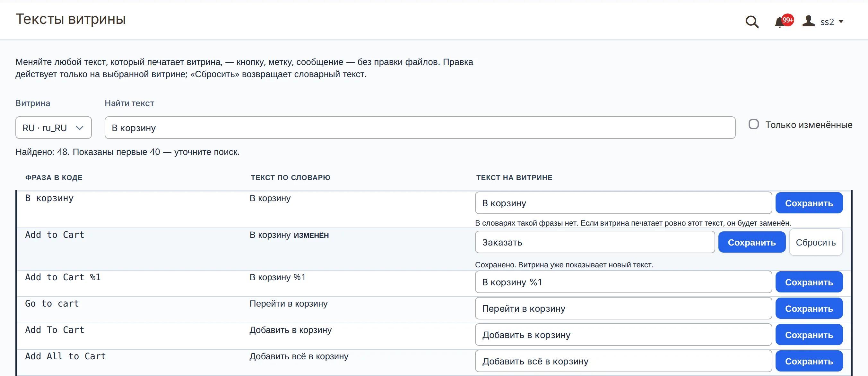Save the «Add to Cart» row with «Заказать»
The image size is (868, 376).
point(752,242)
